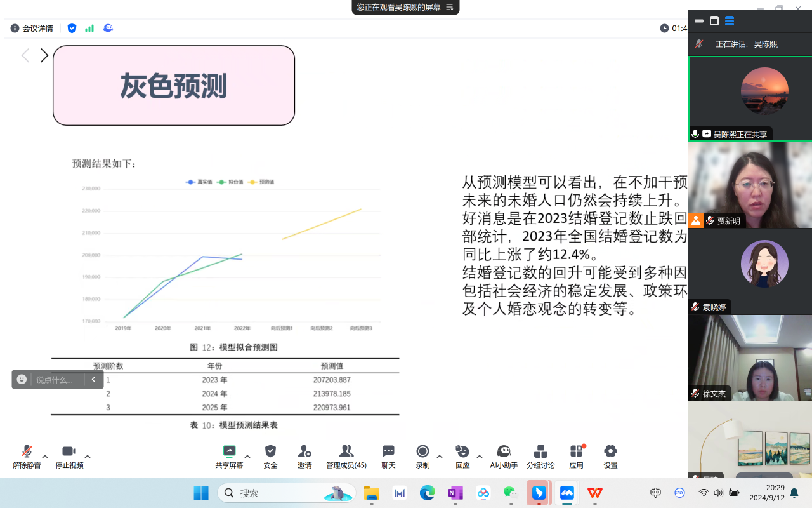Go to next slide with right arrow
Viewport: 812px width, 508px height.
tap(44, 56)
